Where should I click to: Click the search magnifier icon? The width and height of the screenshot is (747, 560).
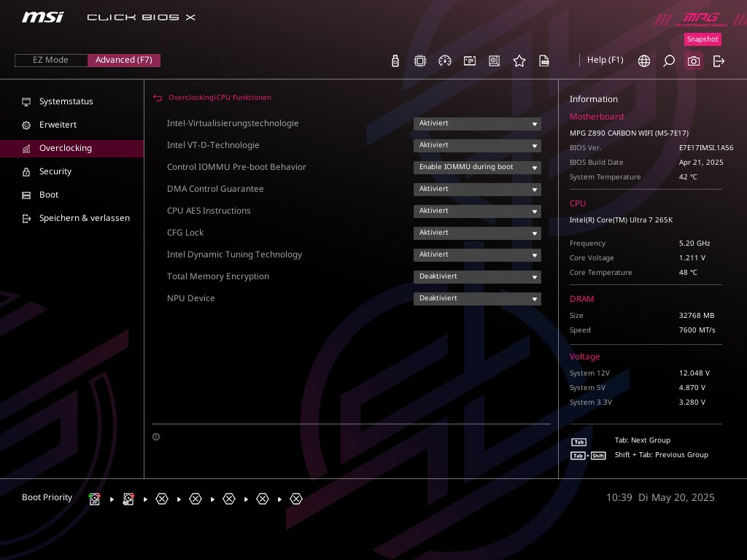point(668,61)
